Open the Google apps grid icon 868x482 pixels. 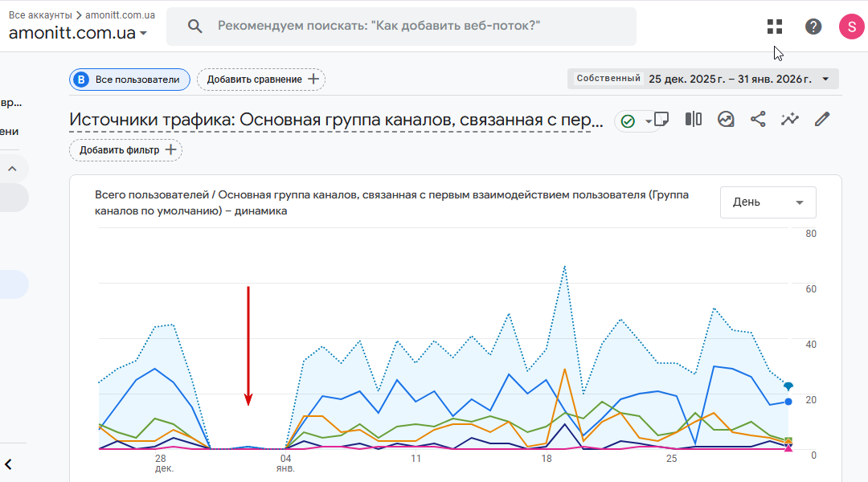774,27
